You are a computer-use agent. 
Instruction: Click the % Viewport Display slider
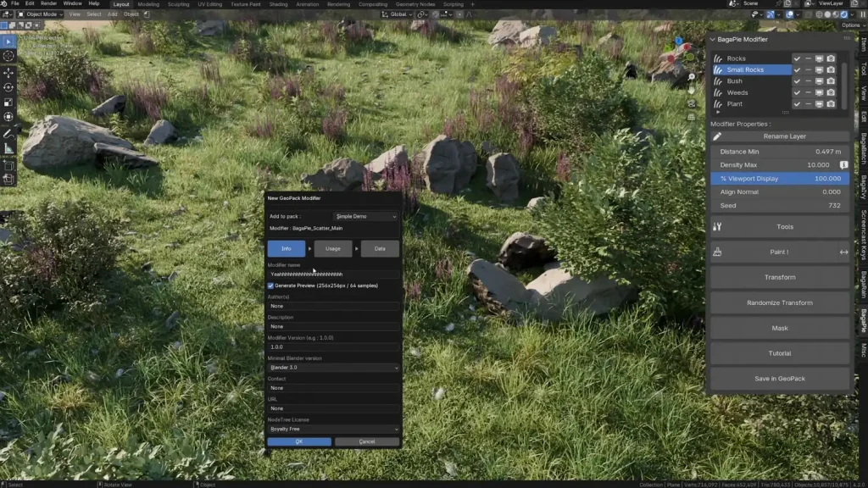coord(780,179)
